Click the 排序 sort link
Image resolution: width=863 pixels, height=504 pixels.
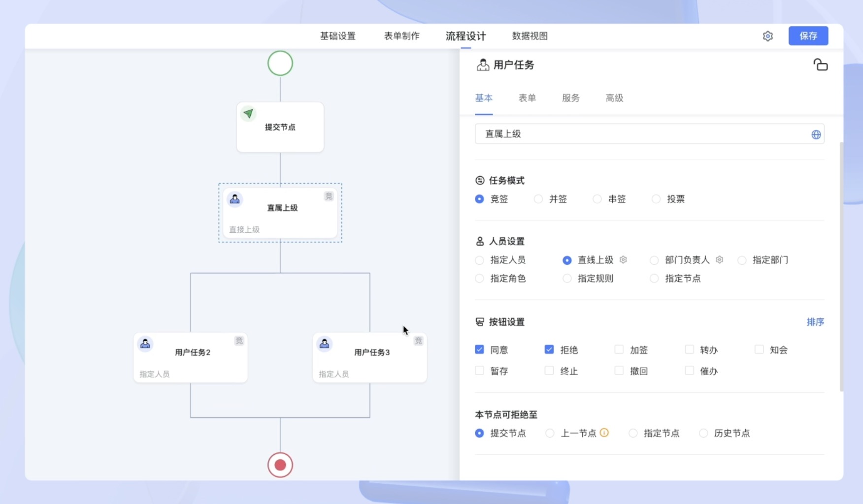[815, 322]
